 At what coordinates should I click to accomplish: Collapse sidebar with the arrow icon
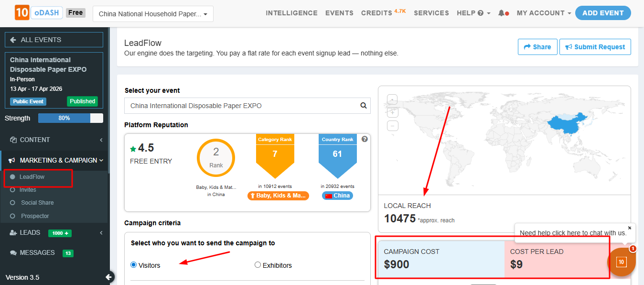(x=109, y=277)
